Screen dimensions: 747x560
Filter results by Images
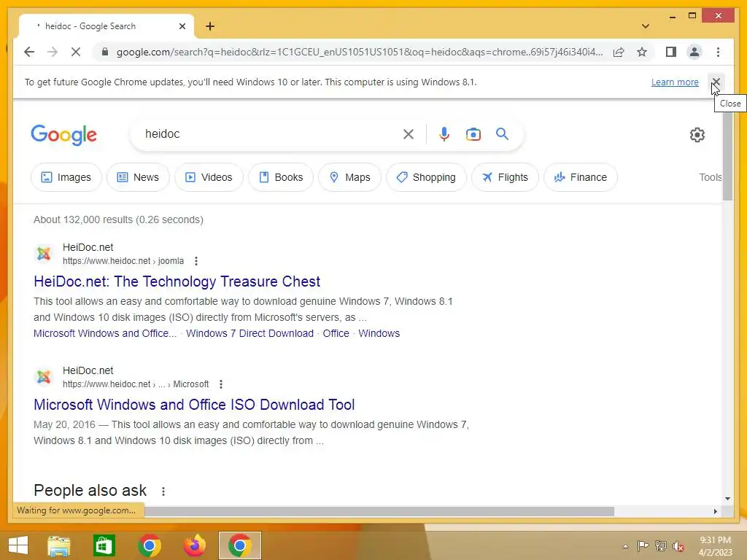click(x=66, y=177)
